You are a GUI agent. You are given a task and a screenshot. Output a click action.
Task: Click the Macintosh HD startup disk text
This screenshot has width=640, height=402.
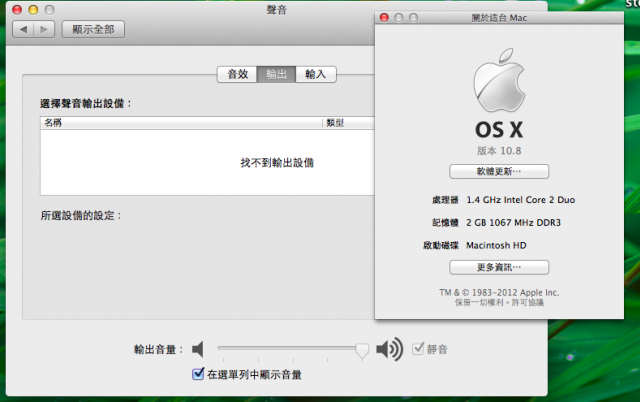[x=496, y=245]
